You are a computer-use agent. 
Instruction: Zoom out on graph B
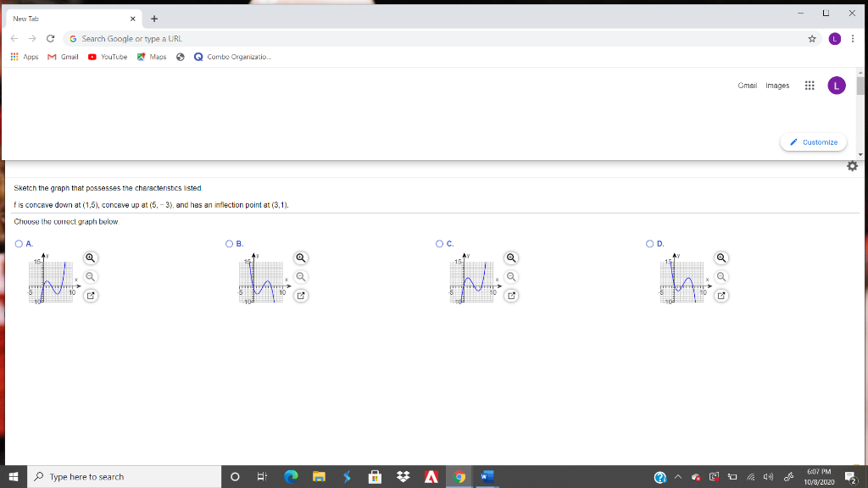[300, 276]
